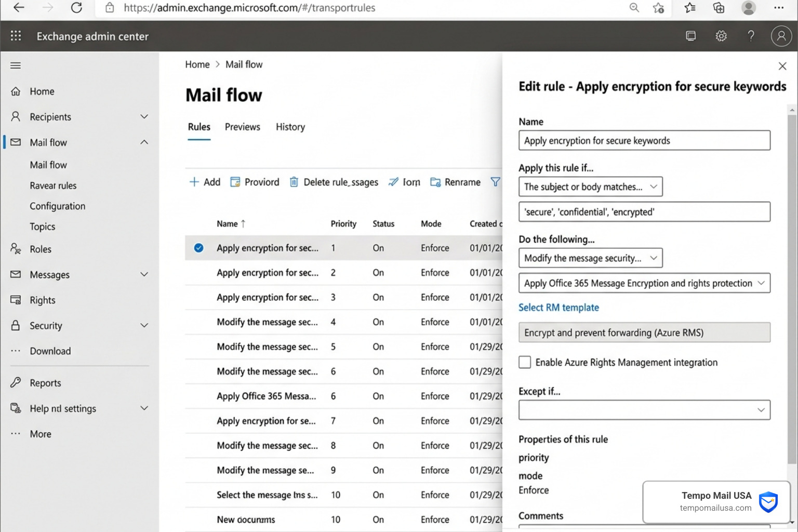Click Mail flow breadcrumb link
This screenshot has width=798, height=532.
click(244, 64)
